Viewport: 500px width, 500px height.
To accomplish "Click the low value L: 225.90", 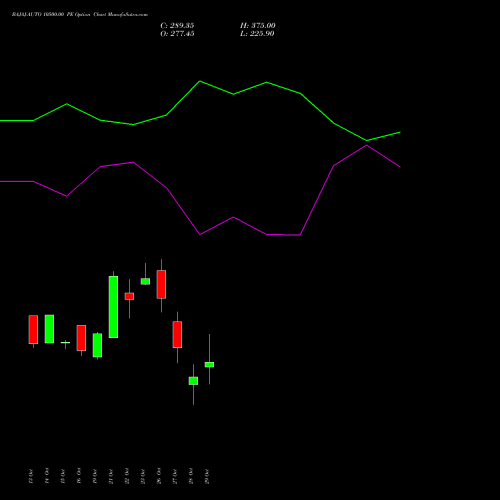I will pos(257,34).
